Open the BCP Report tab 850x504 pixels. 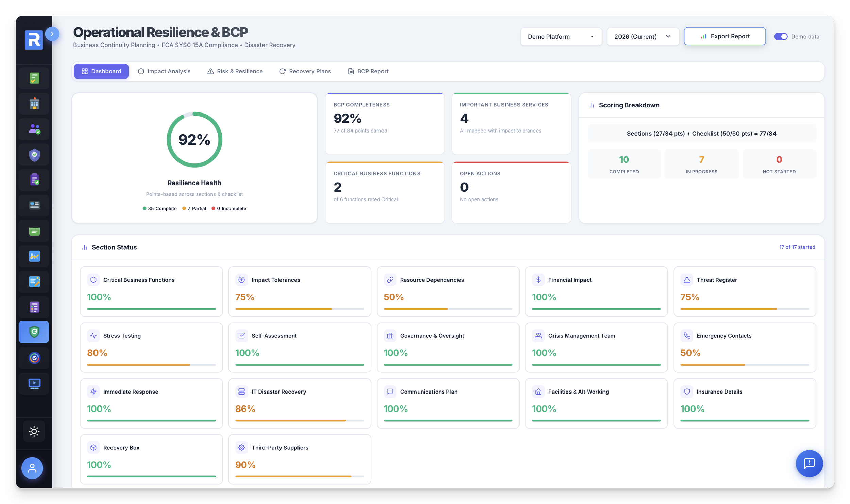[x=368, y=71]
